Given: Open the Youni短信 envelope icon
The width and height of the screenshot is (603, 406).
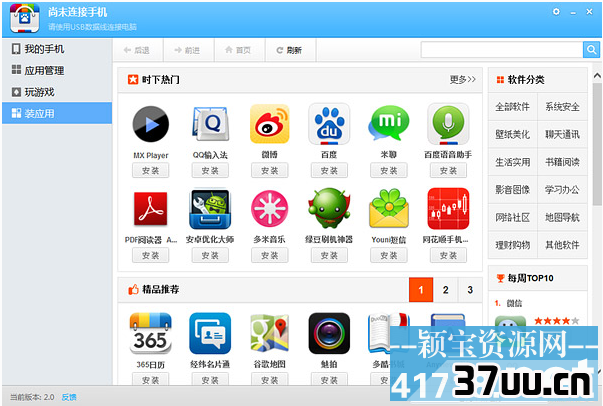Looking at the screenshot, I should click(x=389, y=208).
